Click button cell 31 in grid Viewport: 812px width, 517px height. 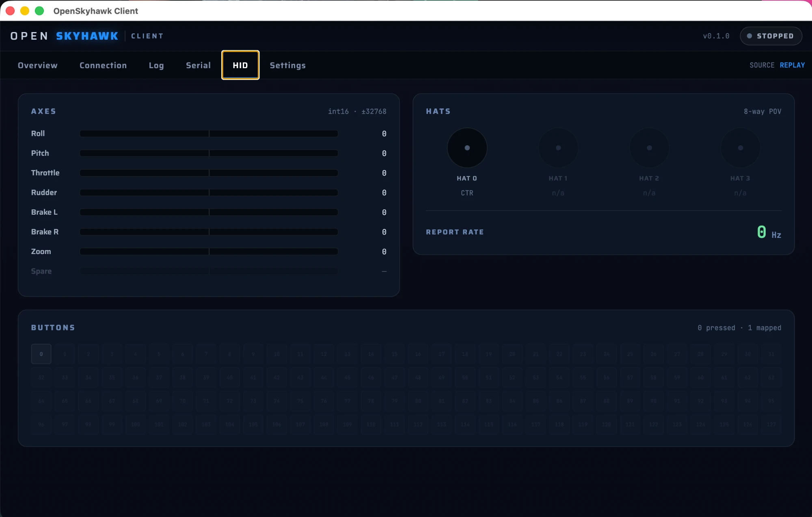[x=771, y=354]
